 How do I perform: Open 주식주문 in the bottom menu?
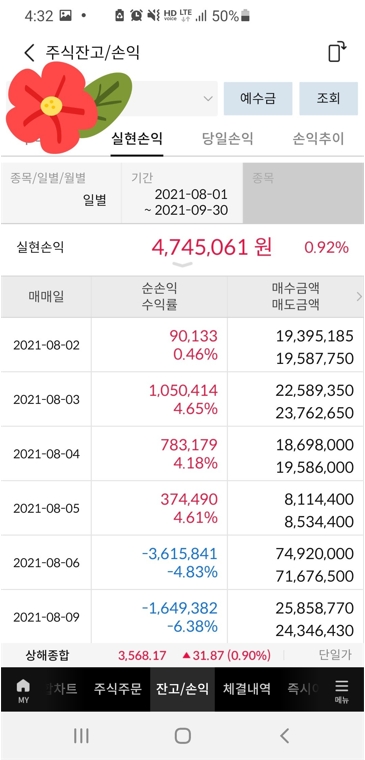118,689
